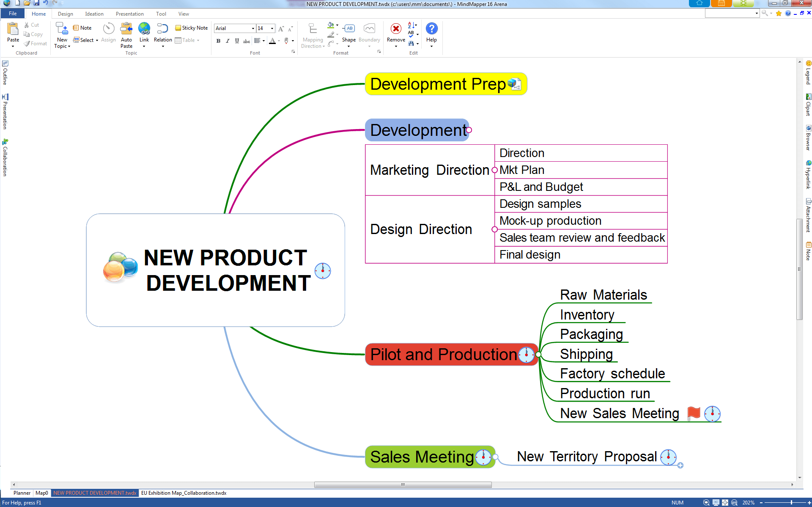Add a Sticky Note
812x507 pixels.
[x=192, y=28]
